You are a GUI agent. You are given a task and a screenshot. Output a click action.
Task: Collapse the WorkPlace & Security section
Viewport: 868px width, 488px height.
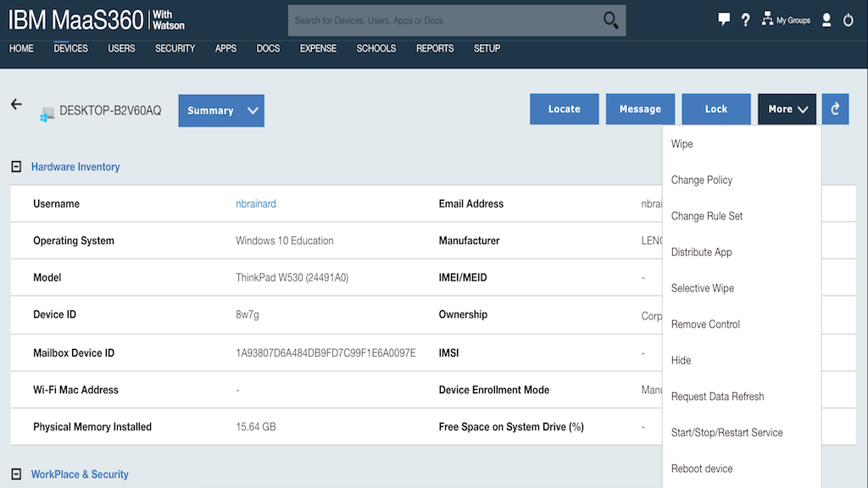(x=16, y=474)
